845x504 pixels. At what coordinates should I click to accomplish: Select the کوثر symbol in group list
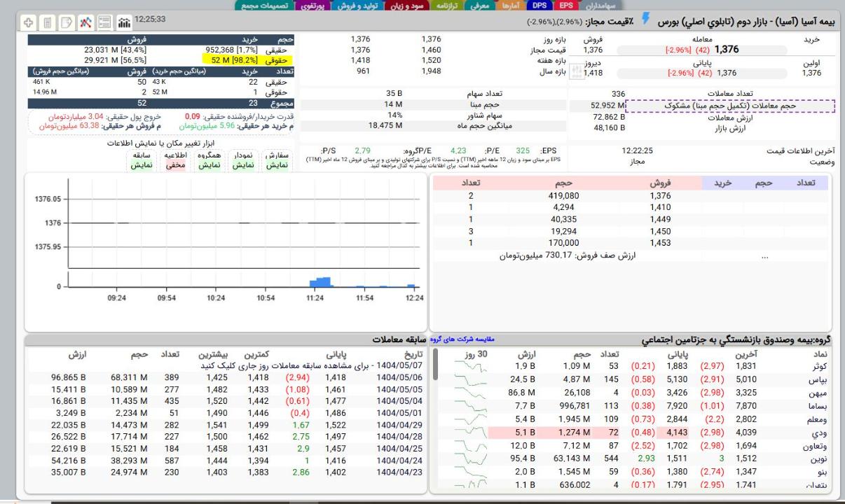click(x=818, y=366)
